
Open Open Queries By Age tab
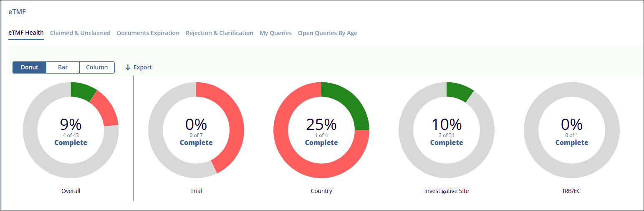point(328,33)
